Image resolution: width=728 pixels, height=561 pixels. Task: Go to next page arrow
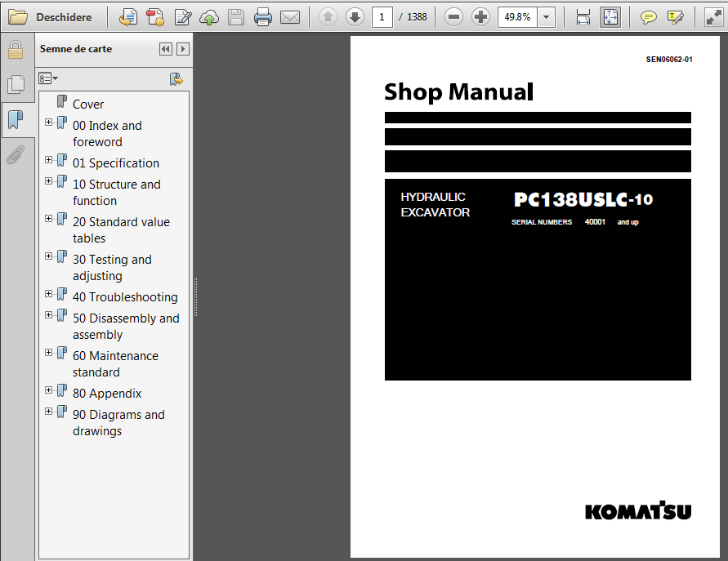click(355, 17)
